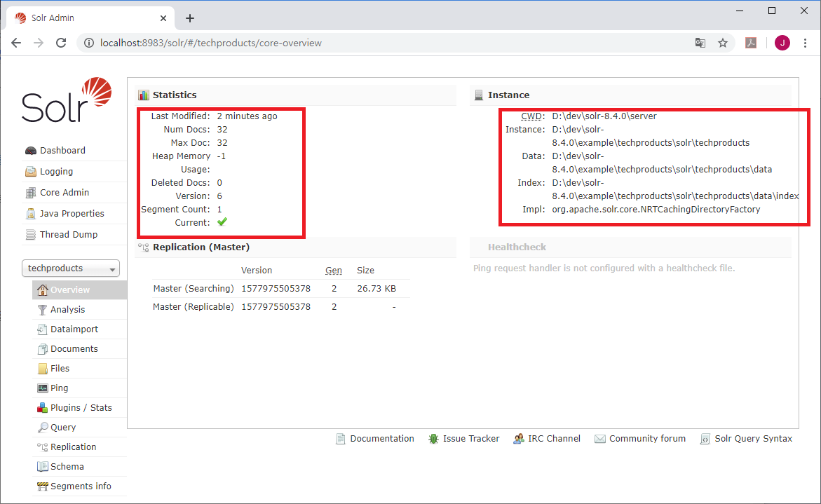Viewport: 821px width, 504px height.
Task: Open the Schema page
Action: click(67, 466)
